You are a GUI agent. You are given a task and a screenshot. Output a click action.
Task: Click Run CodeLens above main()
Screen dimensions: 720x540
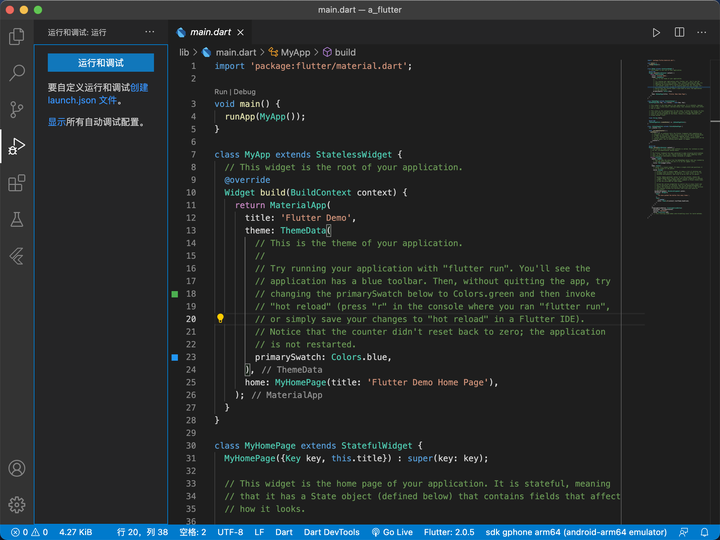220,92
